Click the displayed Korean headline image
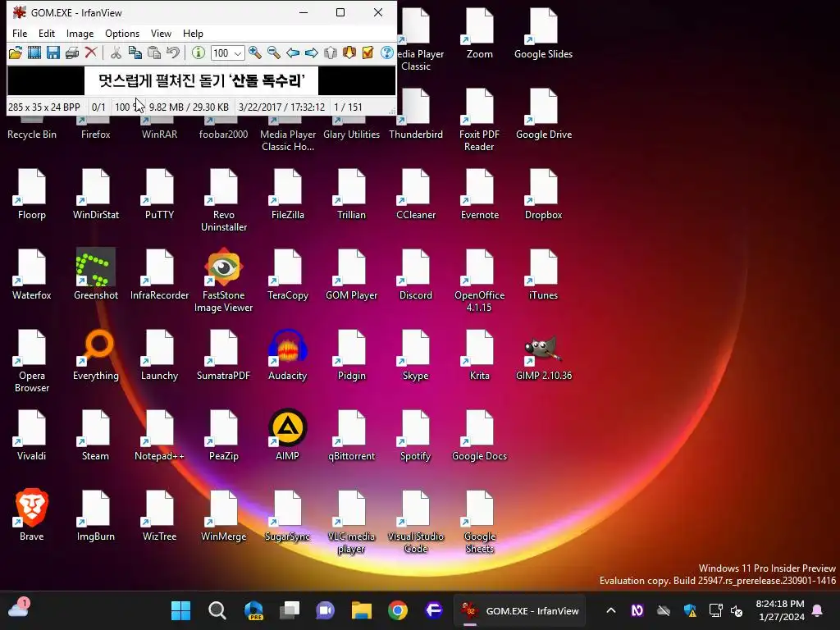Image resolution: width=840 pixels, height=630 pixels. (x=202, y=80)
